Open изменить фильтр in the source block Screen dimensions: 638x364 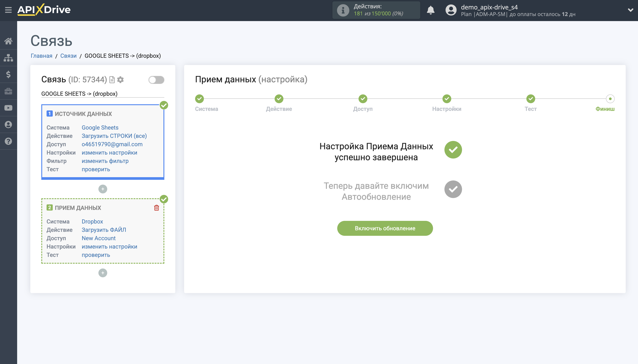(x=105, y=161)
